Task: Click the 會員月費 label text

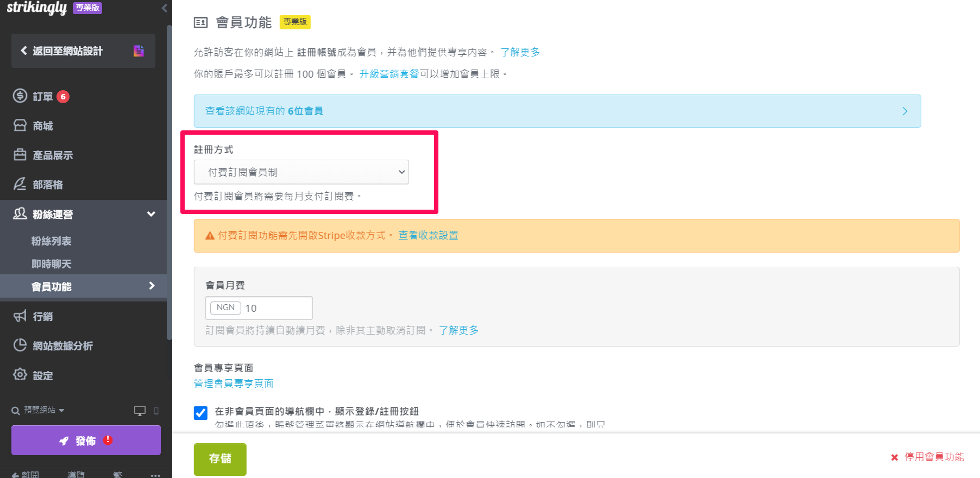Action: point(225,285)
